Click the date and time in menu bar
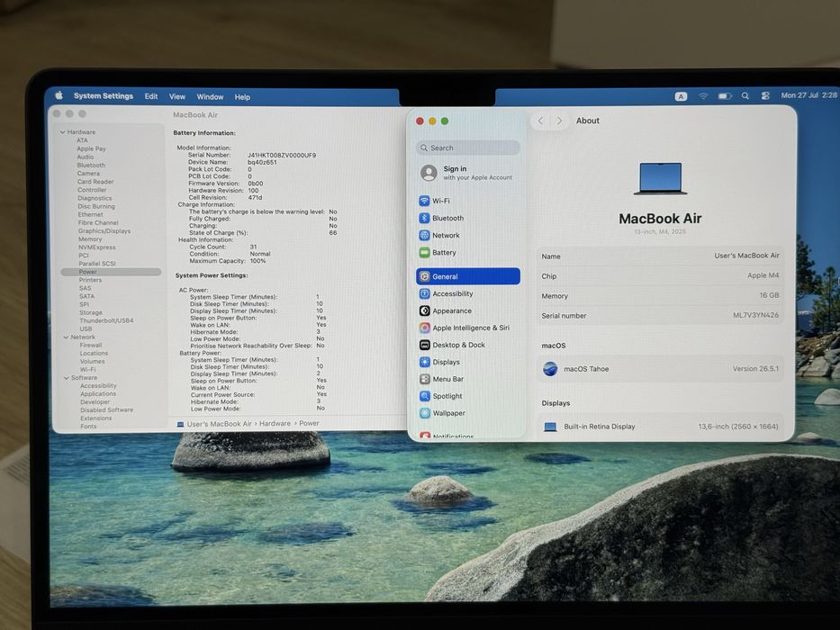840x630 pixels. pyautogui.click(x=808, y=95)
